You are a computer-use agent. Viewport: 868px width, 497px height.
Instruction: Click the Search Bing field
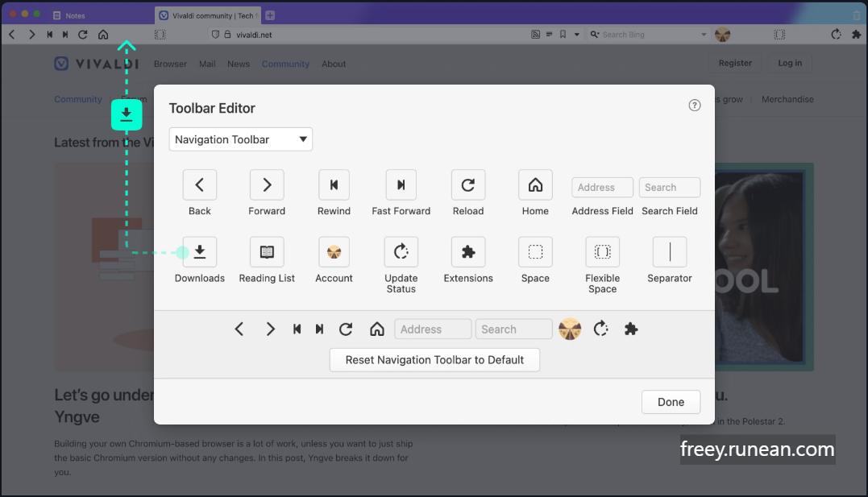[649, 35]
